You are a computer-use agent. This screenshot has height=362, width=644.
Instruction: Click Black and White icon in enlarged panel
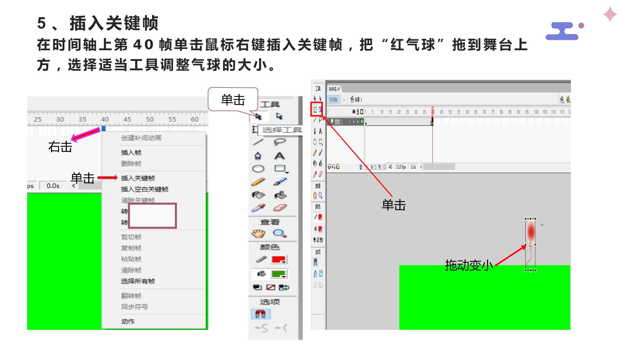(x=257, y=287)
